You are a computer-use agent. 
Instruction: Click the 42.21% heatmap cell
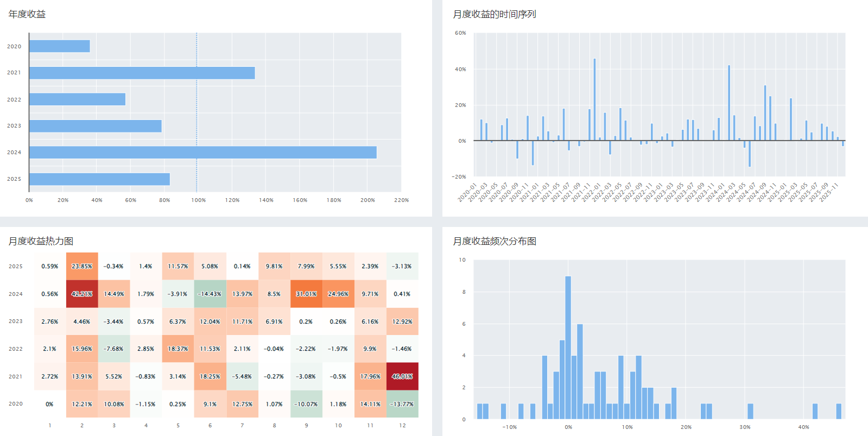tap(82, 294)
